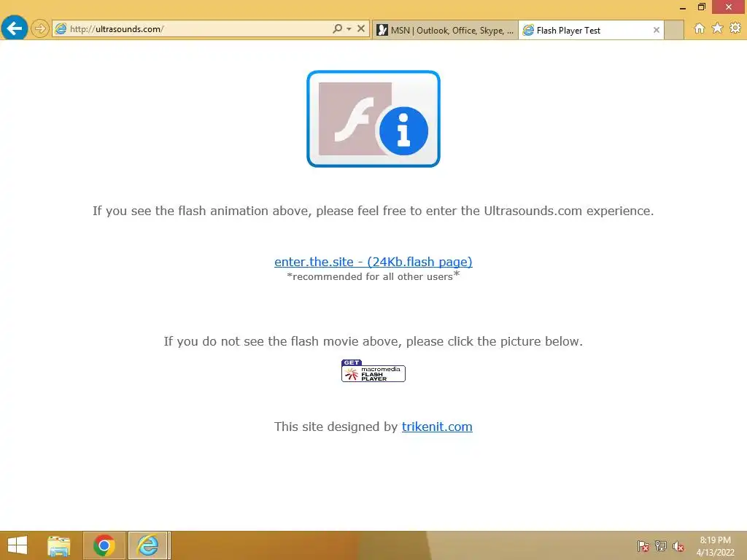Minimize the browser window

[x=682, y=7]
